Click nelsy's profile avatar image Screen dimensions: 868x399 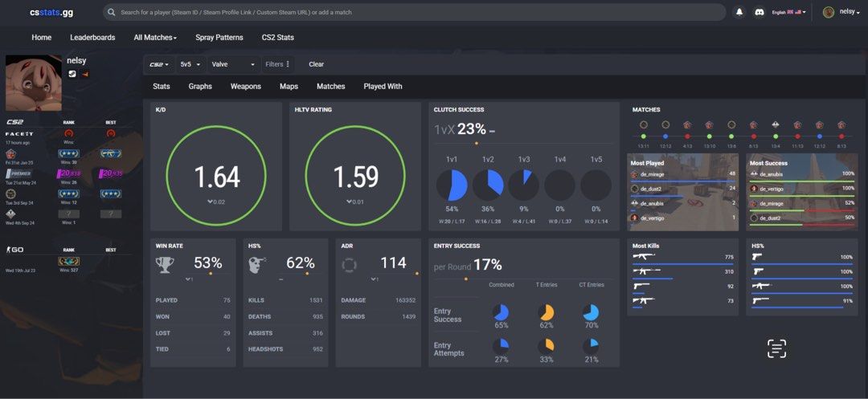(33, 83)
